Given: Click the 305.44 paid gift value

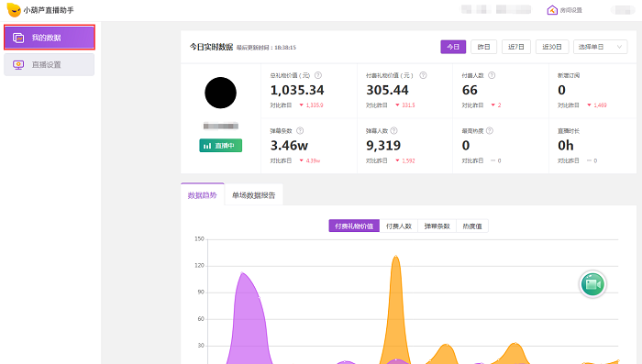Looking at the screenshot, I should pos(387,90).
